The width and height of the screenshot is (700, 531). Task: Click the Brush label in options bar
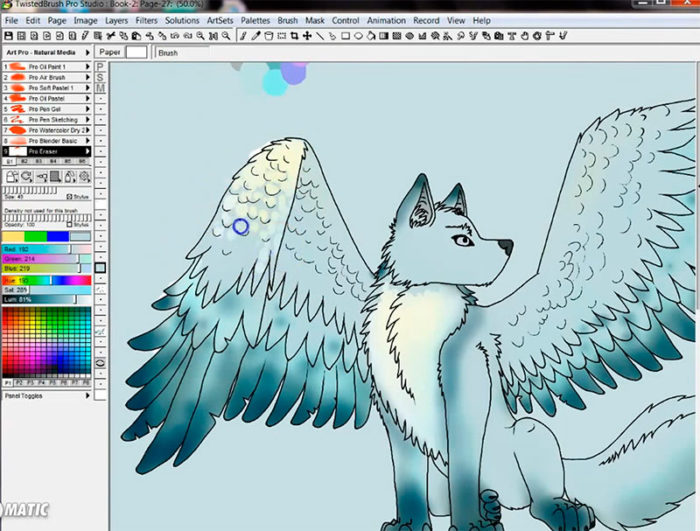[168, 53]
